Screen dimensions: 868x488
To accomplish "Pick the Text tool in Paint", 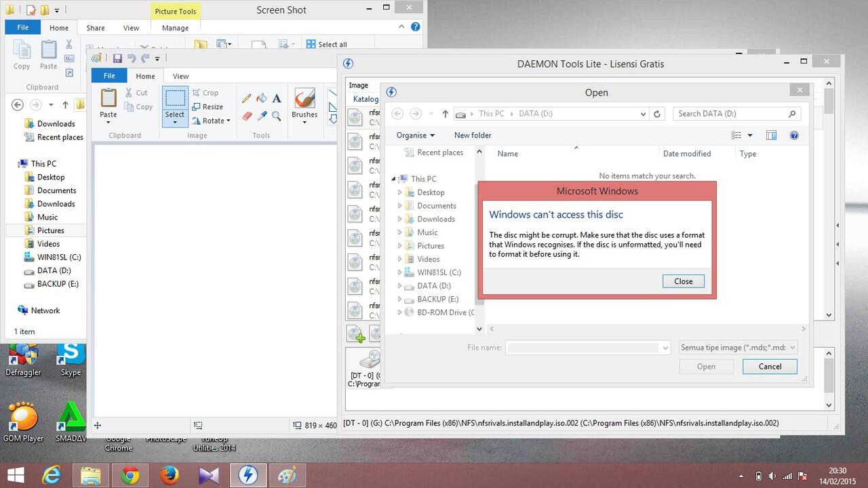I will pos(277,98).
